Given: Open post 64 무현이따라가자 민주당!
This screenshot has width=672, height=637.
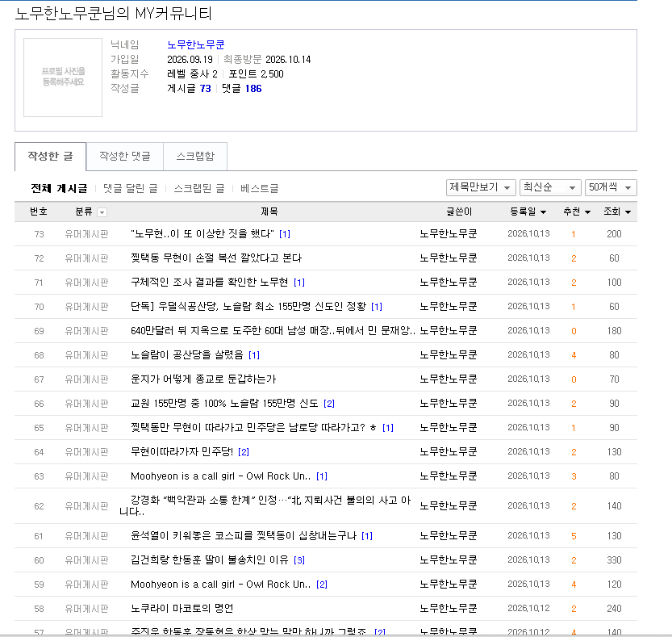Looking at the screenshot, I should click(182, 451).
